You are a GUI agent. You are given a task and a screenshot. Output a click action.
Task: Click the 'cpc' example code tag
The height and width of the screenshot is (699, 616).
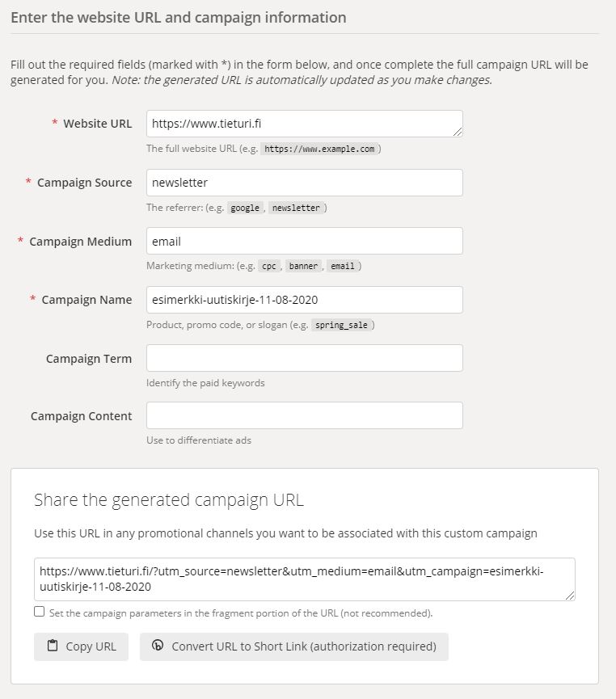pyautogui.click(x=269, y=266)
